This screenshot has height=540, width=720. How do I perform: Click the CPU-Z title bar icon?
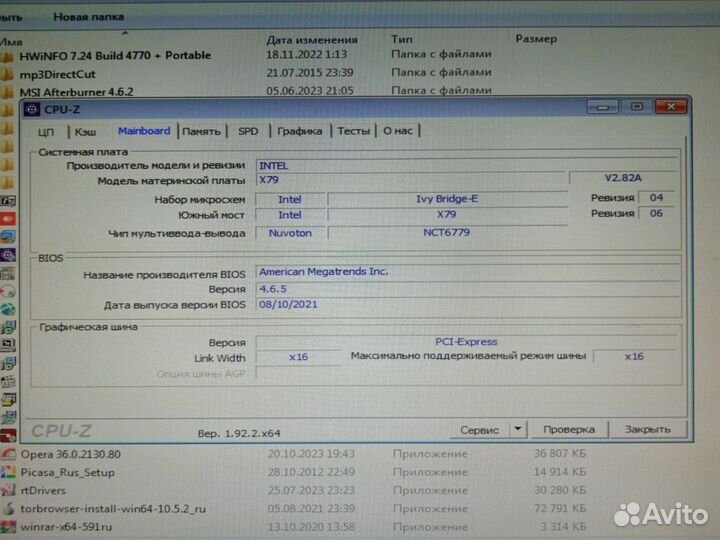[x=30, y=110]
